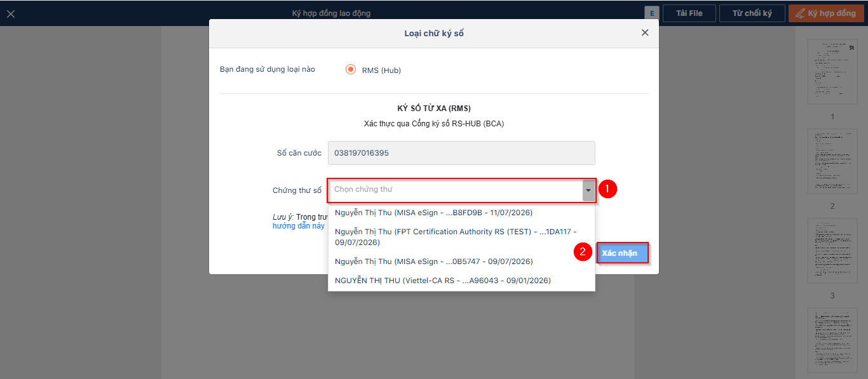Click the Tải File button
868x379 pixels.
[689, 13]
